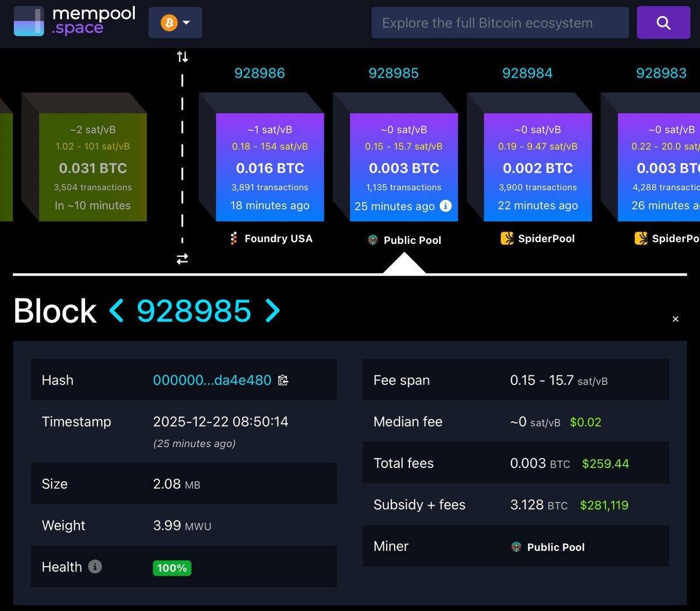Screen dimensions: 700x611
Task: Click the In ~10 minutes text
Action: click(x=93, y=205)
